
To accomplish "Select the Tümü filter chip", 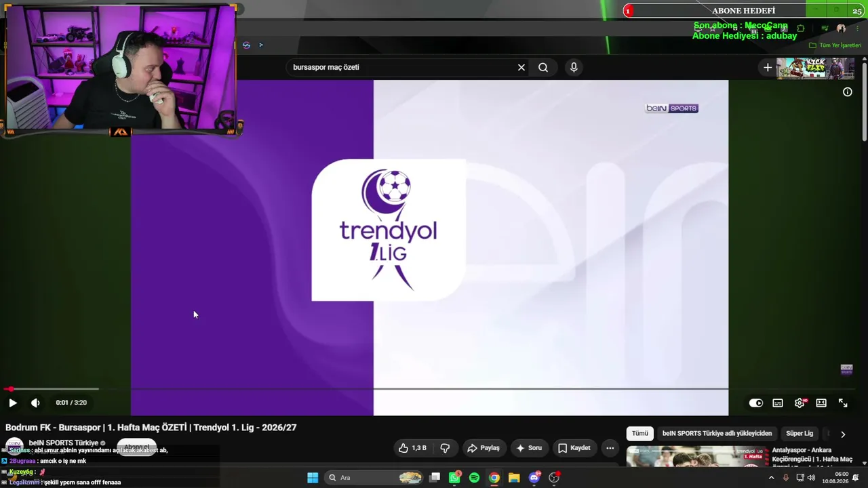I will pos(640,433).
